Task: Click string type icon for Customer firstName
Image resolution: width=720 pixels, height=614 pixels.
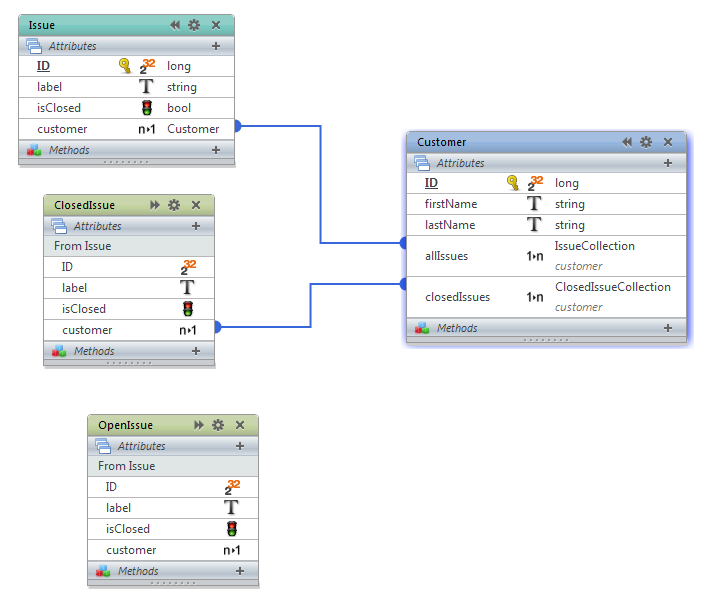Action: [534, 204]
